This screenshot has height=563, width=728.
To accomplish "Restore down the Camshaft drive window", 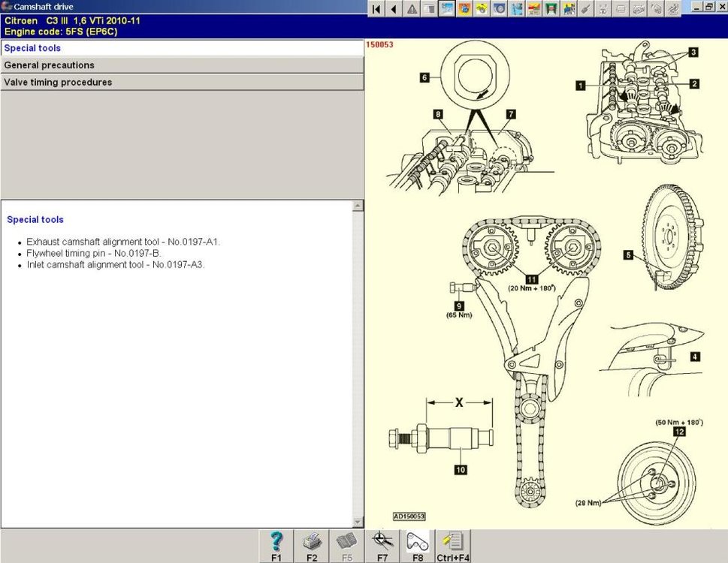I will click(709, 7).
